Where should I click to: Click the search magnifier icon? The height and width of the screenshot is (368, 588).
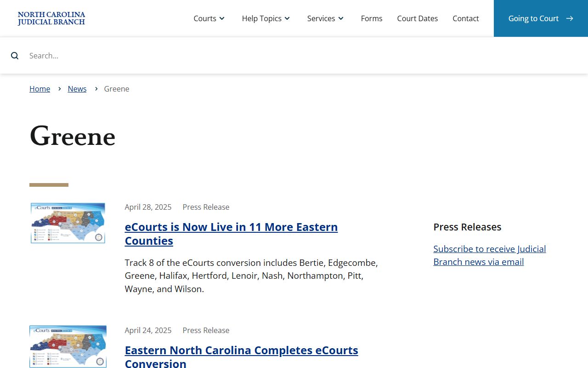click(15, 56)
